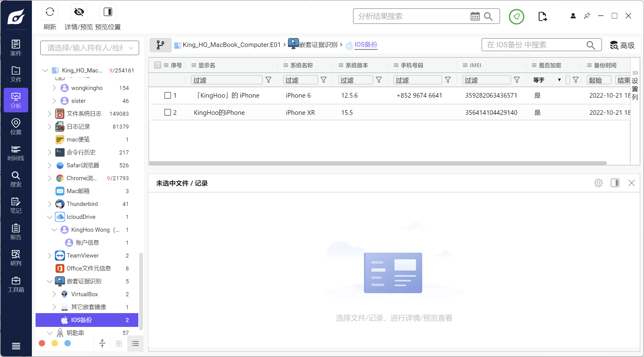Check the row 1 「KingHoo」的 iPhone checkbox

click(167, 95)
